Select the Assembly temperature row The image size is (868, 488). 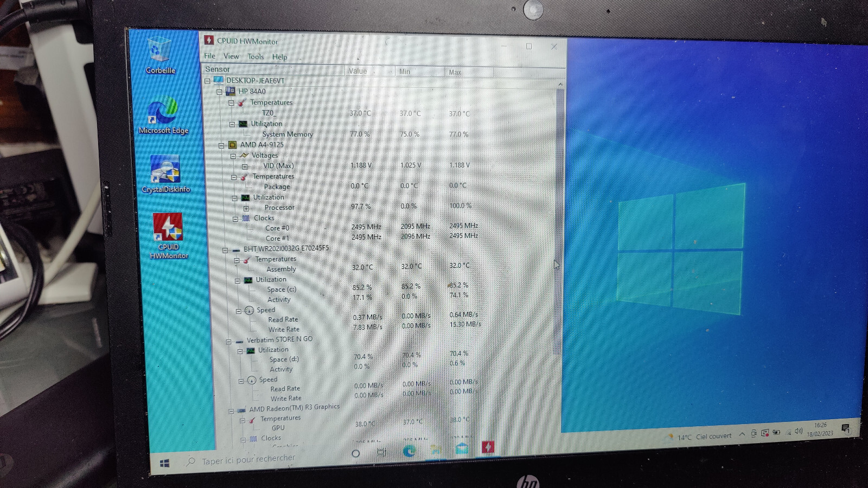281,269
